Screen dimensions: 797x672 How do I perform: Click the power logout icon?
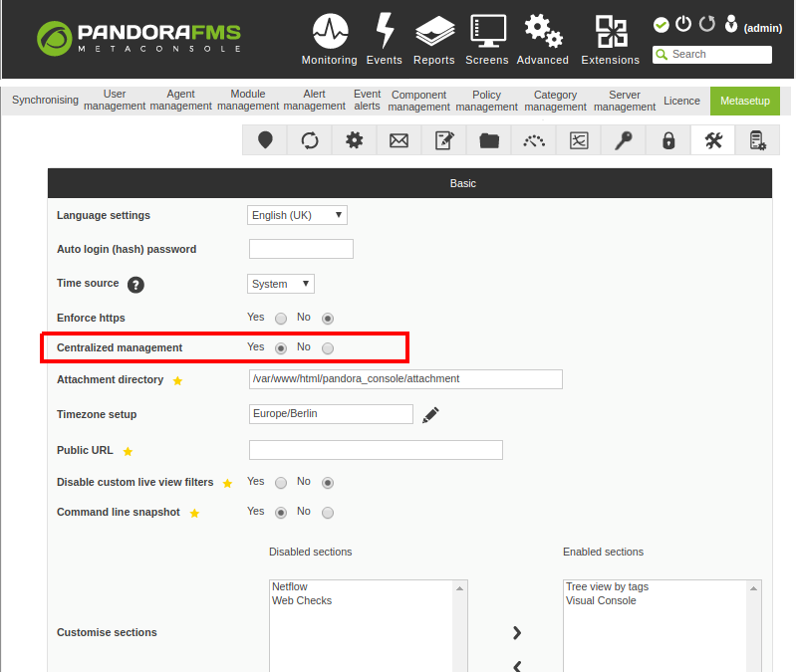coord(683,24)
